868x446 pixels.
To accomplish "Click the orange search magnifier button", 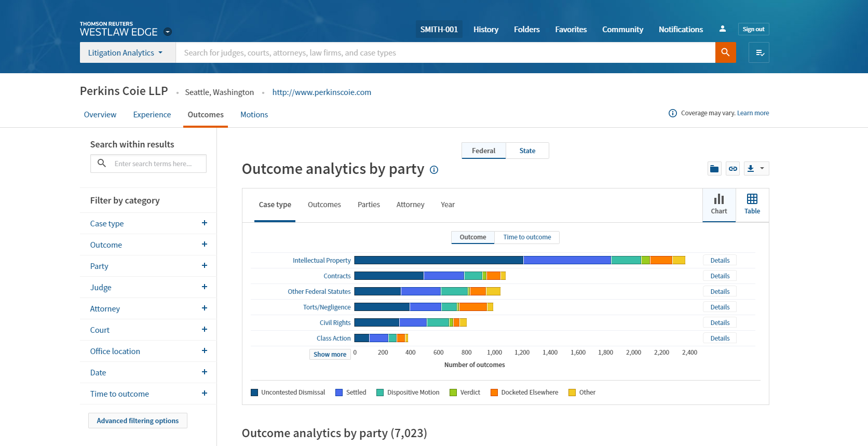I will (x=725, y=52).
